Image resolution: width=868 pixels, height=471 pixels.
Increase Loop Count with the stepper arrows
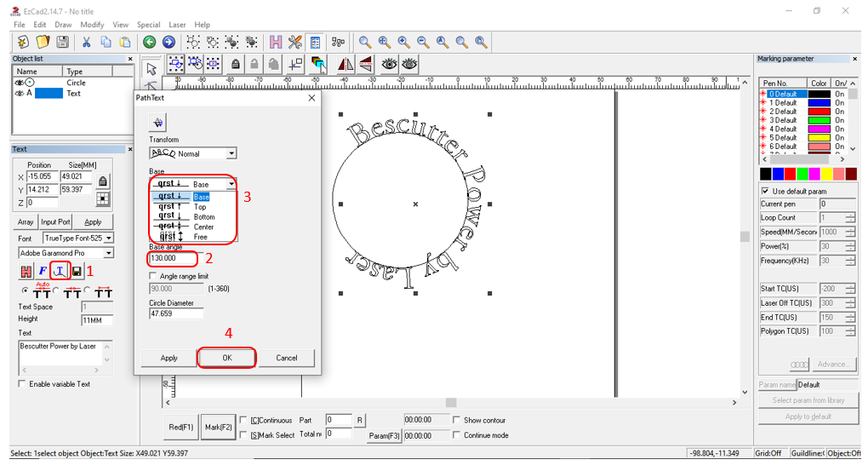(x=850, y=215)
